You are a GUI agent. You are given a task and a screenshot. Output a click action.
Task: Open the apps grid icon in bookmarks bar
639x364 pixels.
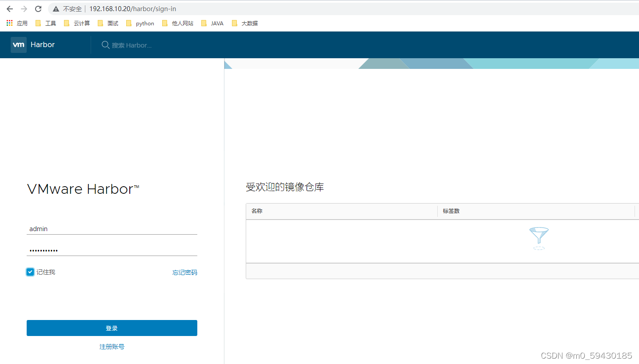tap(10, 23)
